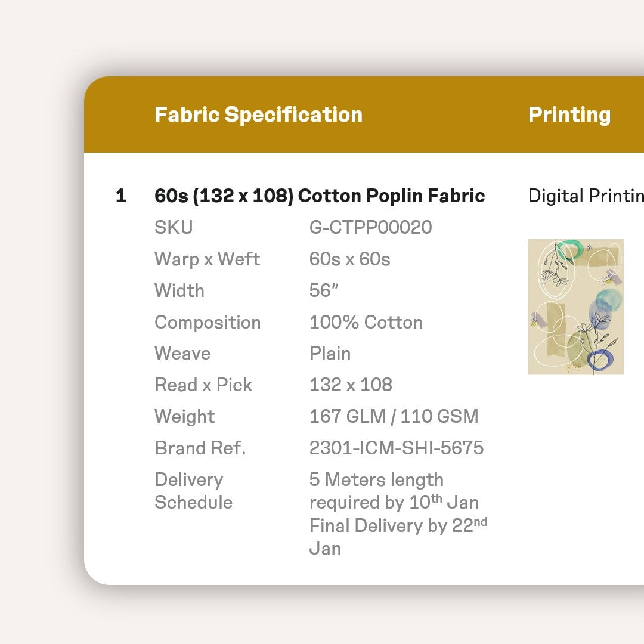Click the Brand Ref. code 2301-ICM-SHI-5675
The height and width of the screenshot is (644, 644).
click(396, 448)
